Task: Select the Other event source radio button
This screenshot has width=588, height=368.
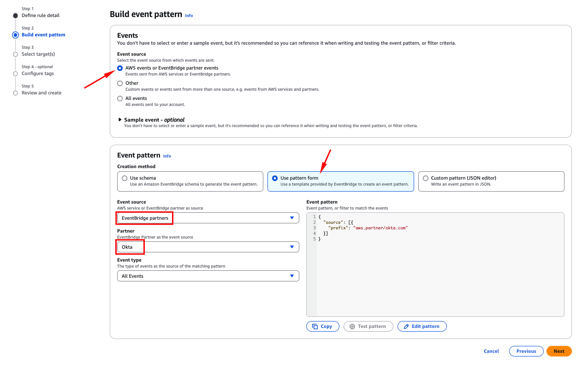Action: click(x=120, y=83)
